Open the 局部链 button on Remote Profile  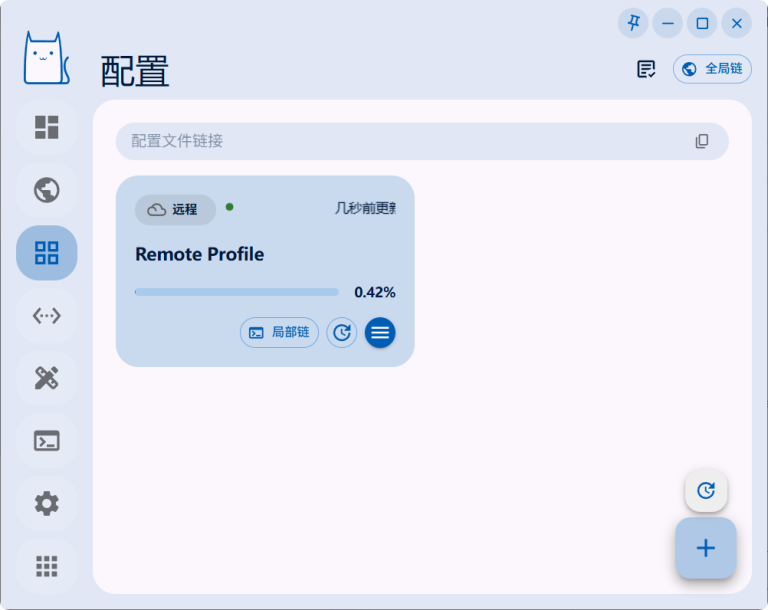279,333
